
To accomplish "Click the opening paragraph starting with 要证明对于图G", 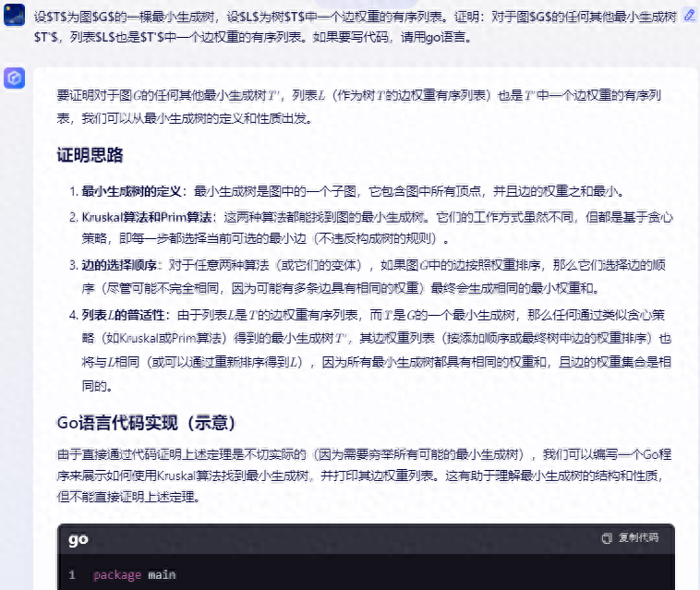I will (360, 106).
